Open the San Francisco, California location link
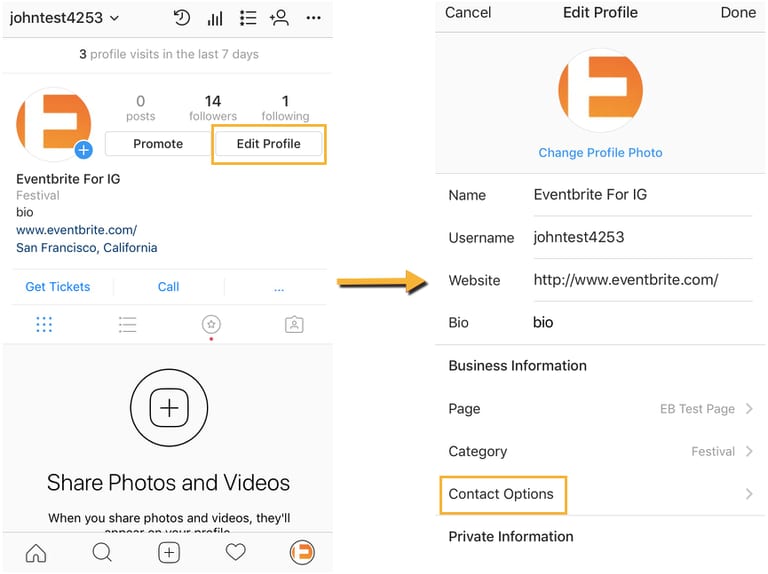The width and height of the screenshot is (768, 574). 87,247
